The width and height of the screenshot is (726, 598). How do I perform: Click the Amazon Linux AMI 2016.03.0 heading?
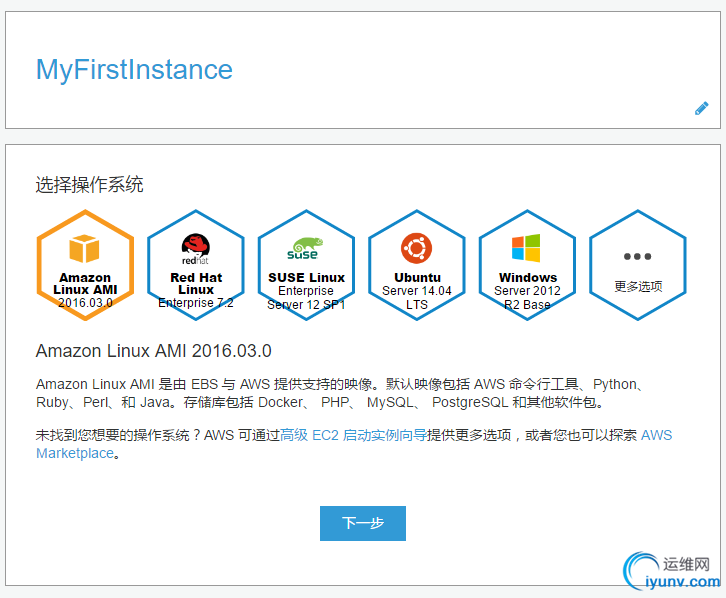coord(154,351)
